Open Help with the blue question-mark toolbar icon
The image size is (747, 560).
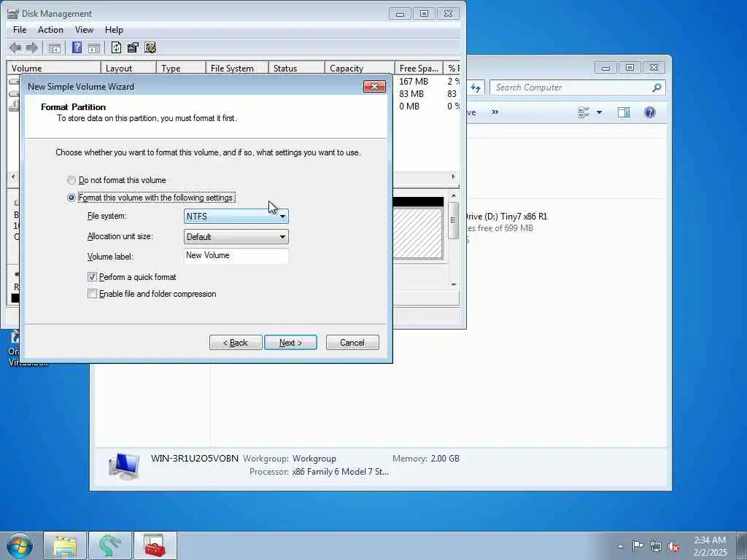pos(77,47)
